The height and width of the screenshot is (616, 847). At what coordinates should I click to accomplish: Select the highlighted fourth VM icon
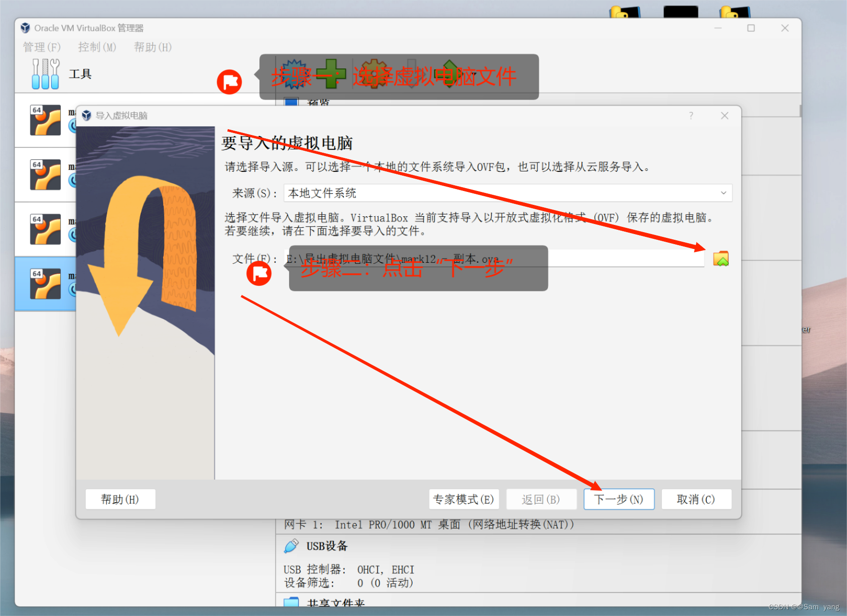pyautogui.click(x=45, y=284)
